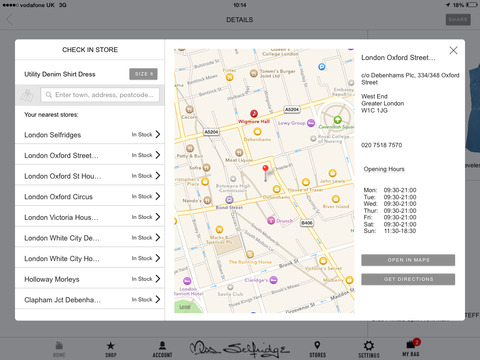Screen dimensions: 480x360
Task: Click the Share button
Action: [458, 20]
